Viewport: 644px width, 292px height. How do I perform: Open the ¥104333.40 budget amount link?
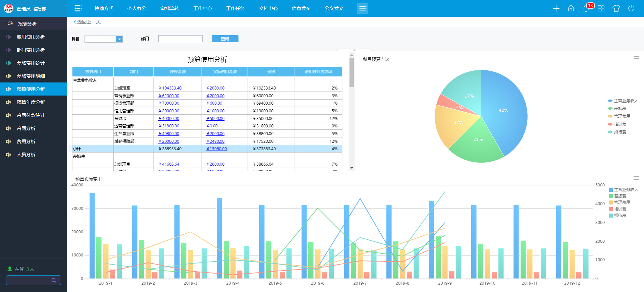coord(170,88)
